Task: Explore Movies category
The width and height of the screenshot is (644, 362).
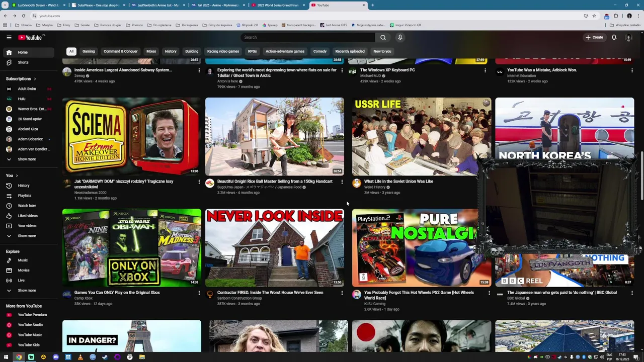Action: (29, 270)
